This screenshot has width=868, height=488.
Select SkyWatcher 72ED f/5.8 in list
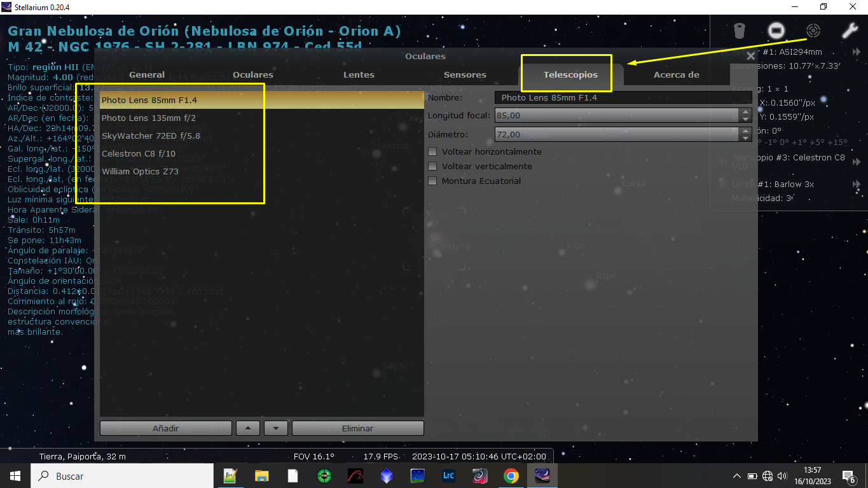click(x=261, y=136)
